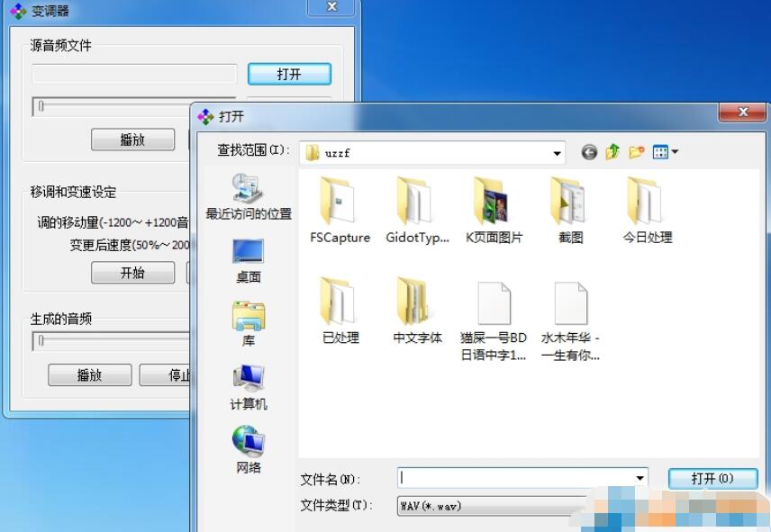Expand the 查找范围 uzzf folder dropdown
This screenshot has width=771, height=532.
point(557,153)
